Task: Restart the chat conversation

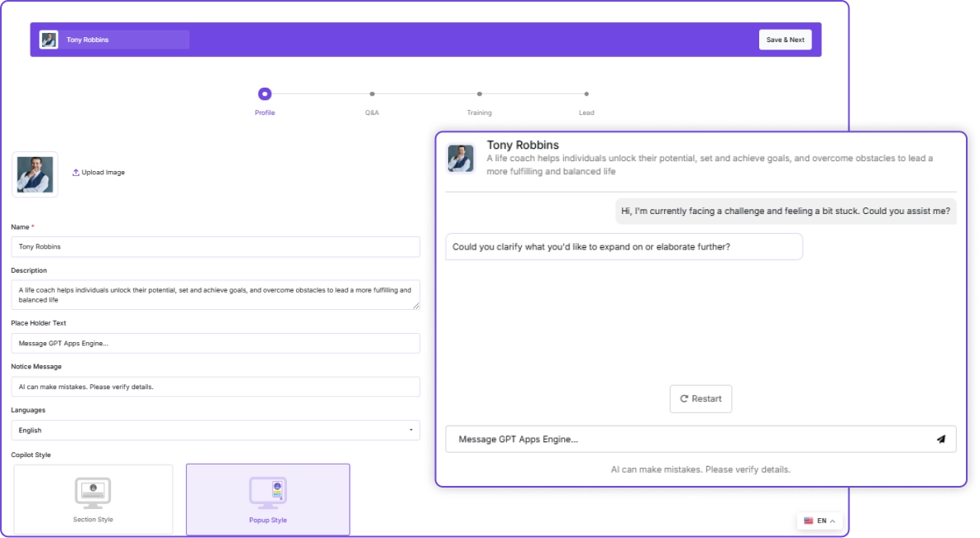Action: pyautogui.click(x=700, y=398)
